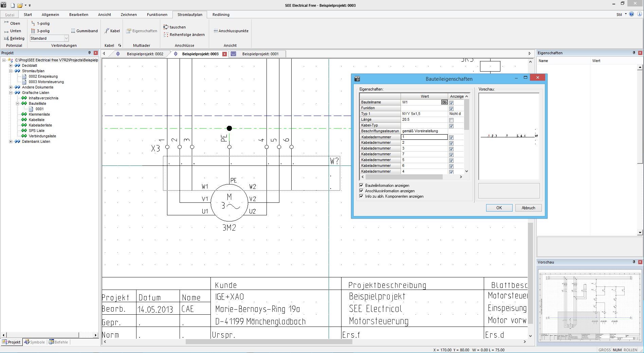Uncheck Bauteilinformation anzeigen checkbox
Viewport: 644px width, 353px height.
361,185
